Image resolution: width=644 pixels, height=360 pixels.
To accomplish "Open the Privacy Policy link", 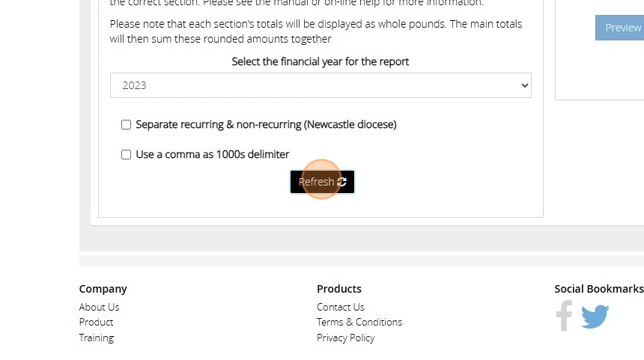I will pyautogui.click(x=345, y=338).
